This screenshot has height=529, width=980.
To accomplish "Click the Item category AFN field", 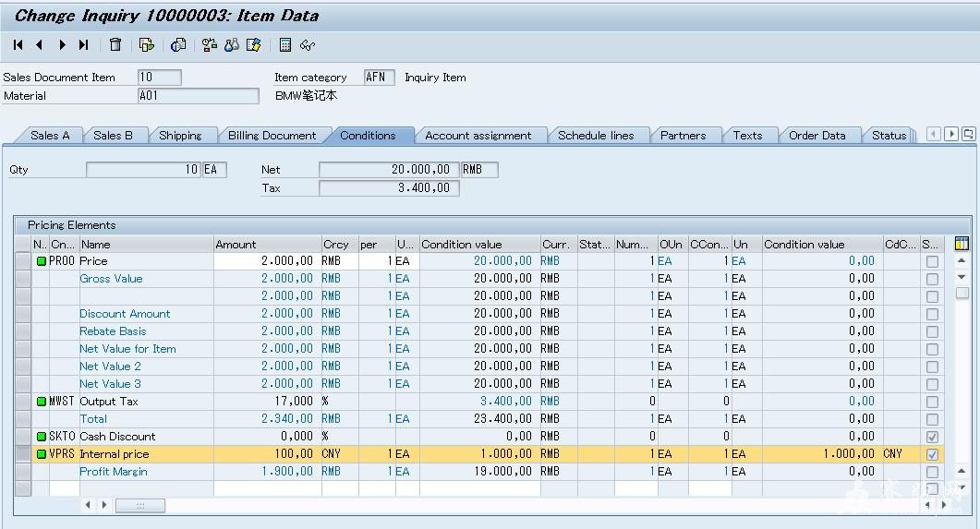I will tap(380, 78).
